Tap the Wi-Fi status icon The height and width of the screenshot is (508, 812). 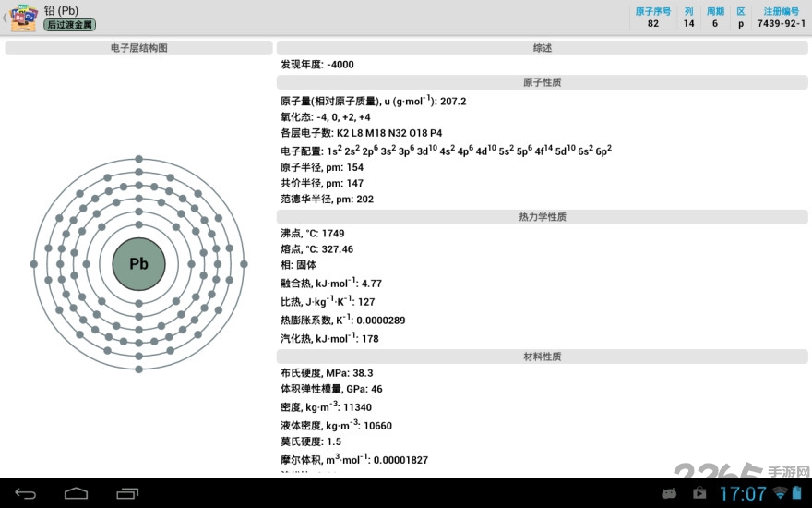tap(780, 493)
